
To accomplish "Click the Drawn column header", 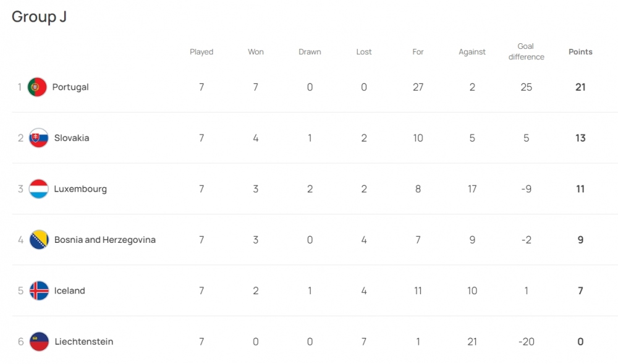I will 310,52.
